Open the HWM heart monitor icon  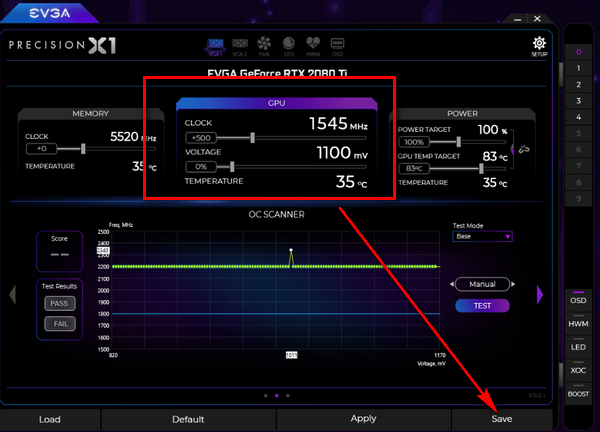click(313, 47)
